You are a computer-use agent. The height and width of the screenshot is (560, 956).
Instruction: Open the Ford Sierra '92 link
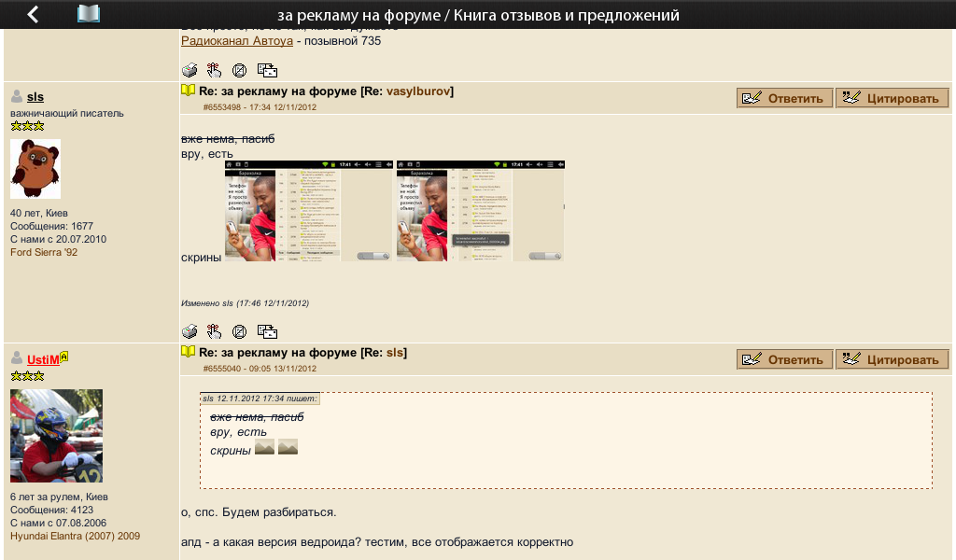[x=45, y=252]
